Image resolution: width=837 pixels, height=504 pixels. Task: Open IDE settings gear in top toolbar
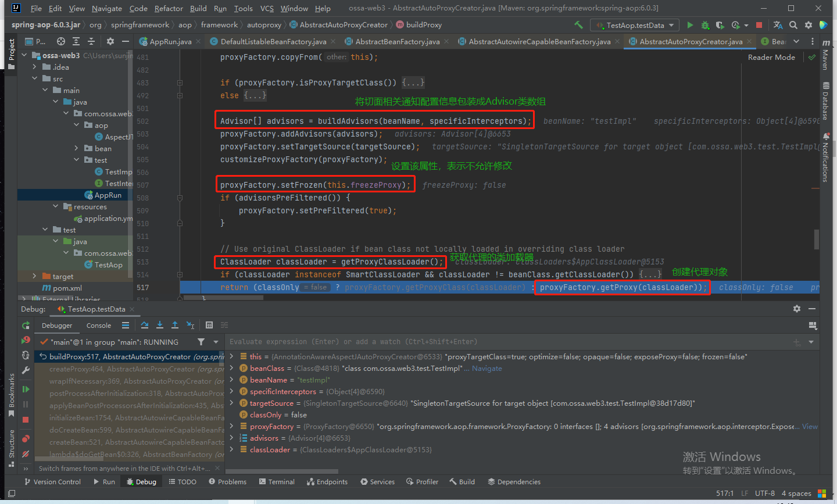pos(809,25)
